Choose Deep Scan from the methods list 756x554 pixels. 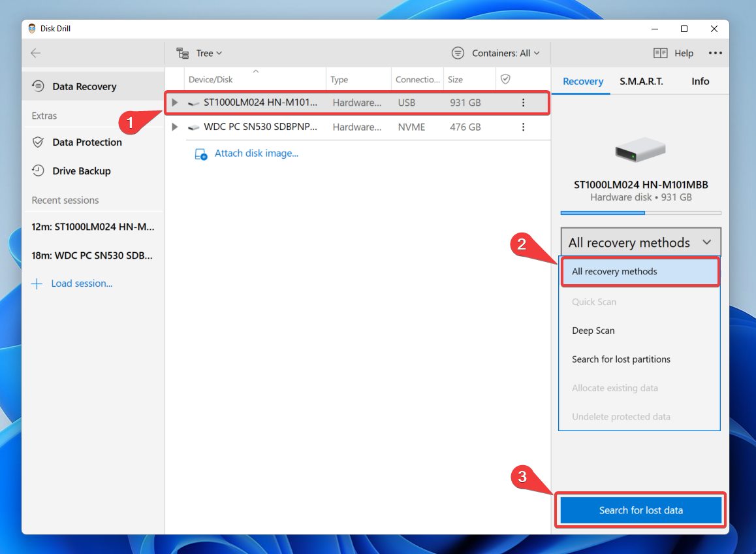pyautogui.click(x=593, y=331)
